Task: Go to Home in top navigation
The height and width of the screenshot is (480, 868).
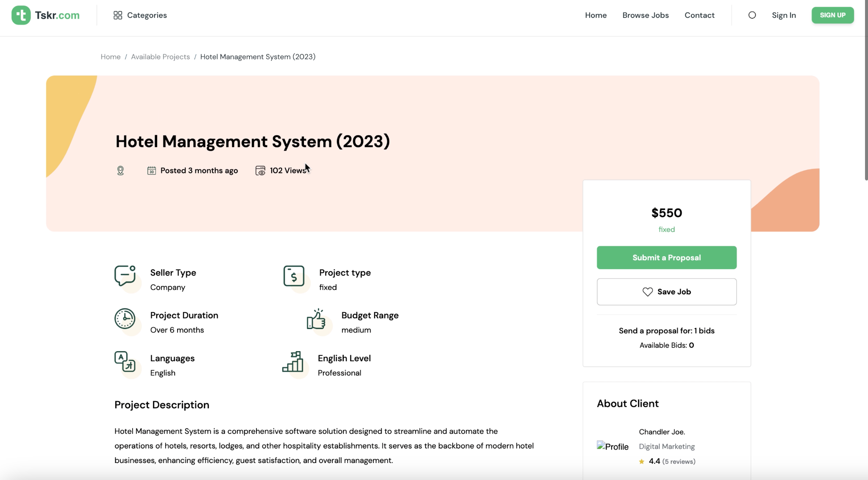Action: pos(596,15)
